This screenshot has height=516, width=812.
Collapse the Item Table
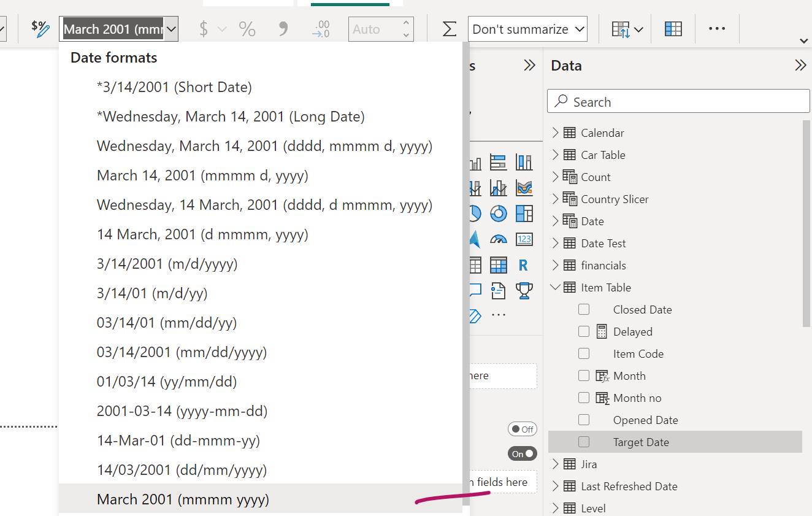pyautogui.click(x=556, y=288)
